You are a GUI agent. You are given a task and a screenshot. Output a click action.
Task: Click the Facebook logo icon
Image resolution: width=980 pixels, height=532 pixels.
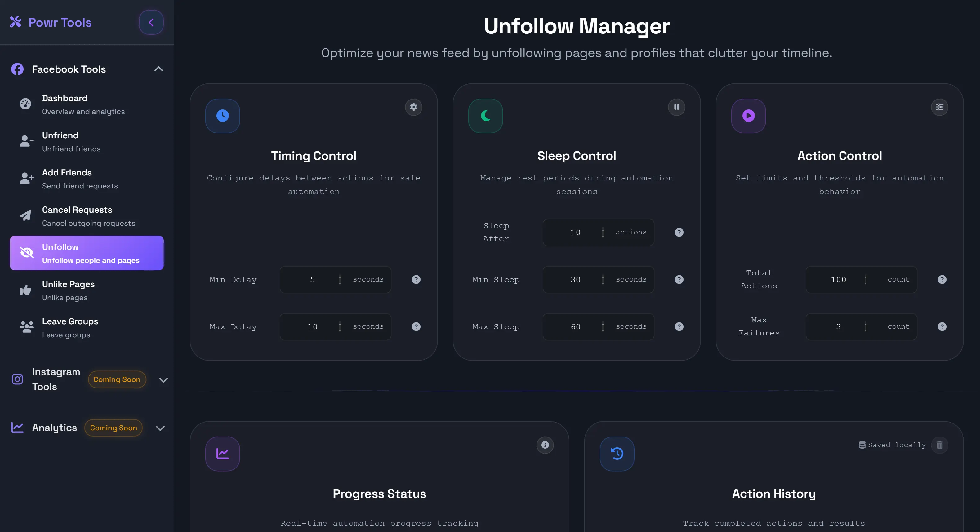17,69
